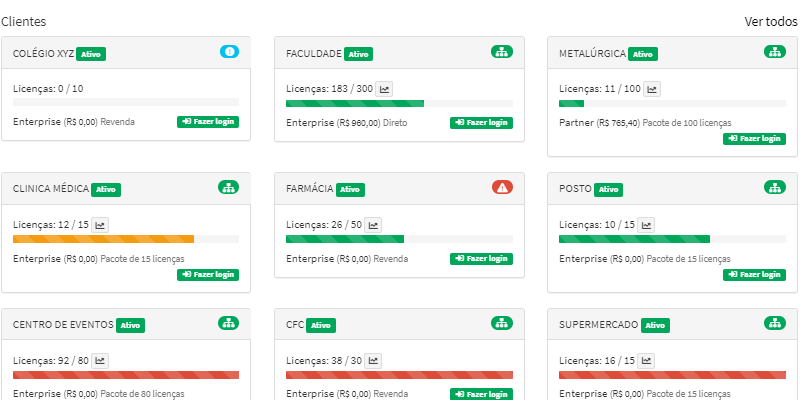The width and height of the screenshot is (800, 400).
Task: Show license chart for FACULDADE
Action: tap(384, 89)
